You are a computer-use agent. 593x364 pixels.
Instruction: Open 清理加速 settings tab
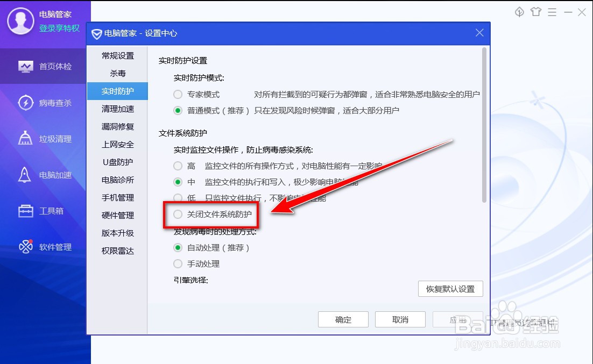click(118, 109)
